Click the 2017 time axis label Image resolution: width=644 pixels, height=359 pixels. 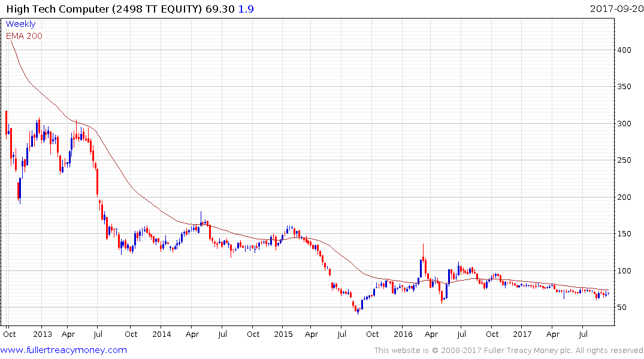pyautogui.click(x=522, y=334)
